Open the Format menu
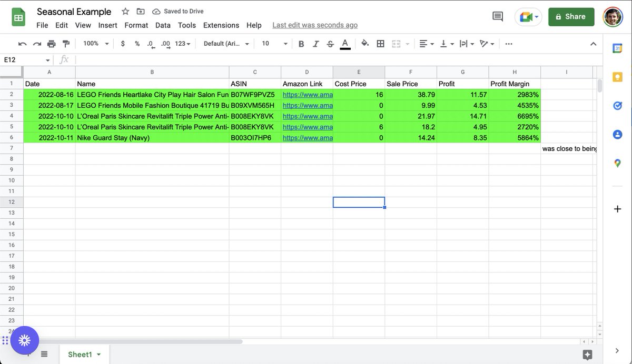The image size is (632, 364). click(x=136, y=25)
